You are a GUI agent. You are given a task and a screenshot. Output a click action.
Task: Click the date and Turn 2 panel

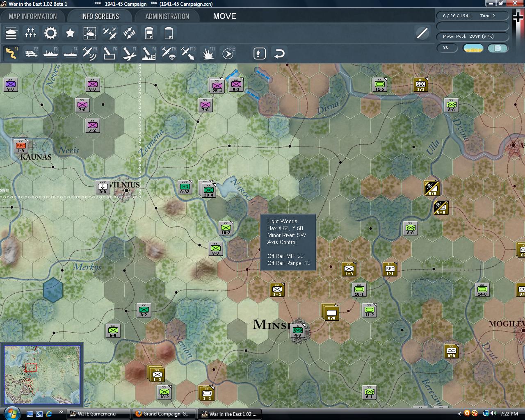point(472,16)
